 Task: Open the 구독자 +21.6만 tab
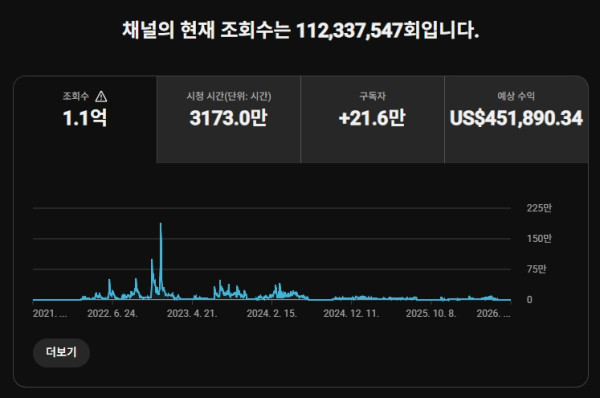click(x=372, y=119)
